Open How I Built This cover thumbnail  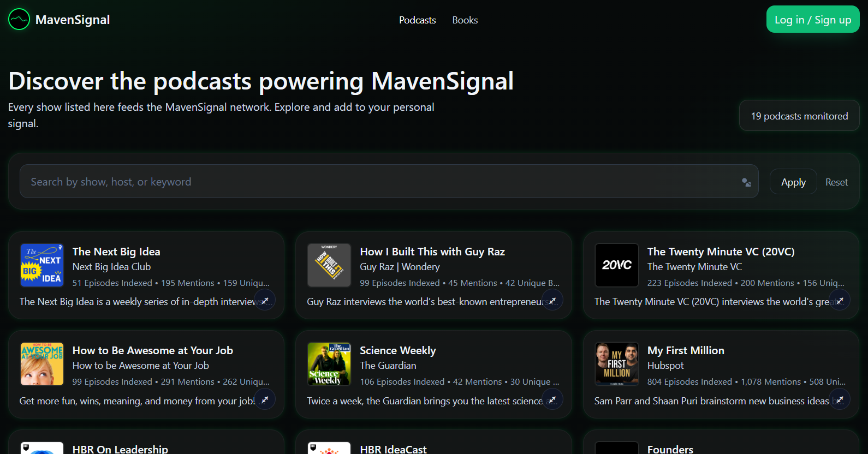329,265
